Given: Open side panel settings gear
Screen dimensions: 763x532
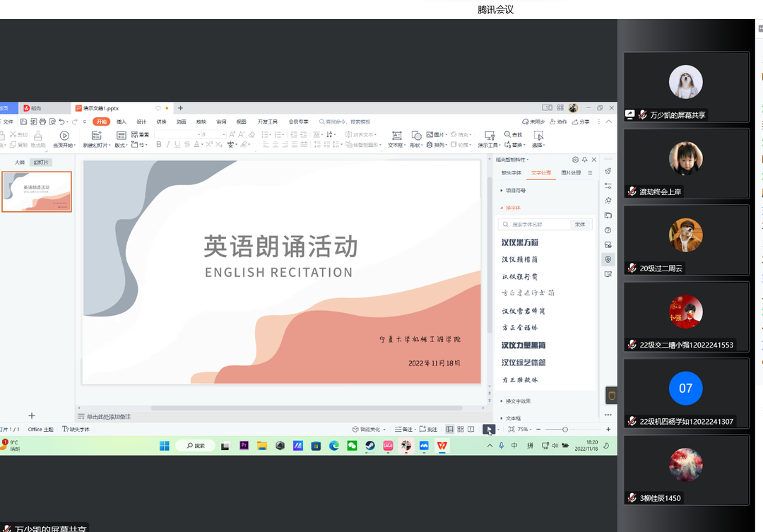Looking at the screenshot, I should [575, 160].
